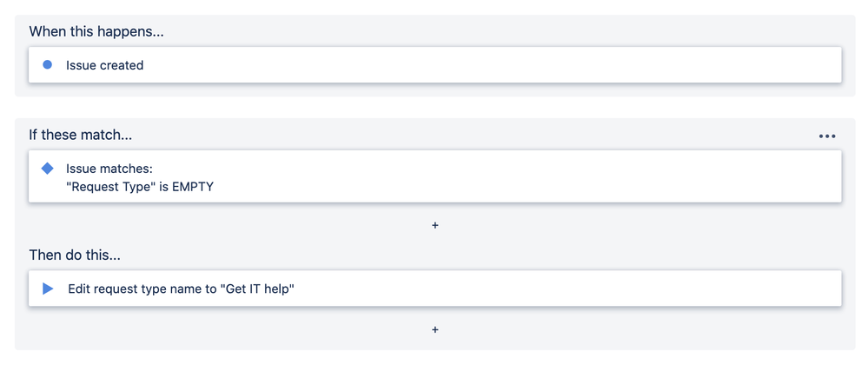868x365 pixels.
Task: Click the "If these match..." heading
Action: pyautogui.click(x=80, y=134)
